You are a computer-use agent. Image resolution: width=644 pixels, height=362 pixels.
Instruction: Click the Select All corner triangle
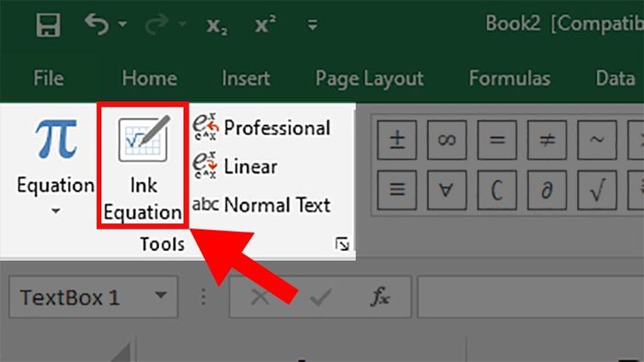121,353
